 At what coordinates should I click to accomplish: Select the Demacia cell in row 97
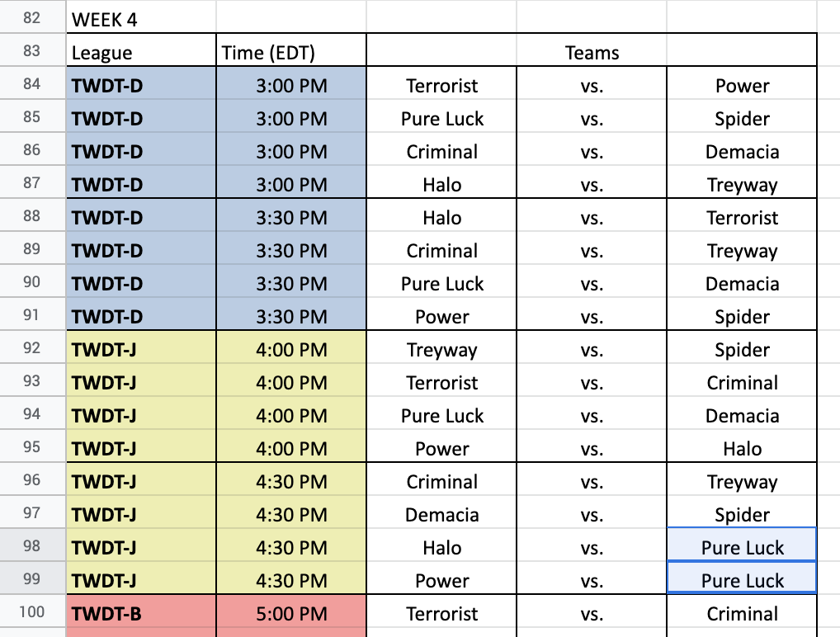pos(441,512)
